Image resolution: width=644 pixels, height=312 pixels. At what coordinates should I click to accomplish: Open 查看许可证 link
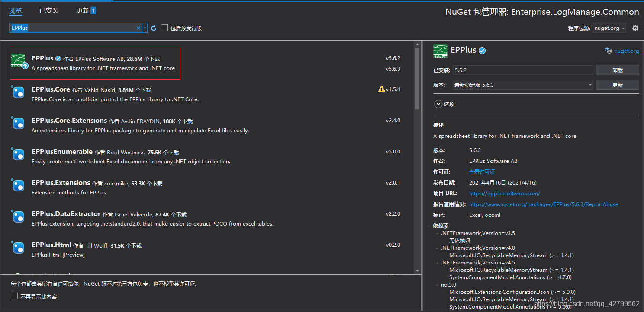click(482, 172)
